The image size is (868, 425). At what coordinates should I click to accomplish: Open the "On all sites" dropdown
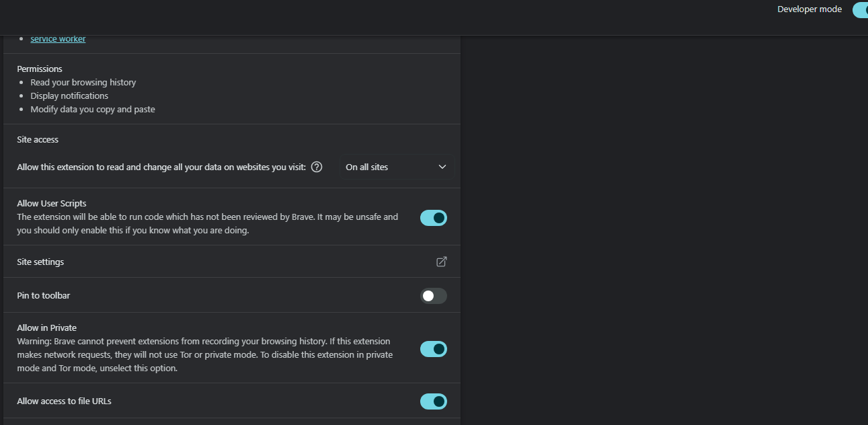pos(395,167)
